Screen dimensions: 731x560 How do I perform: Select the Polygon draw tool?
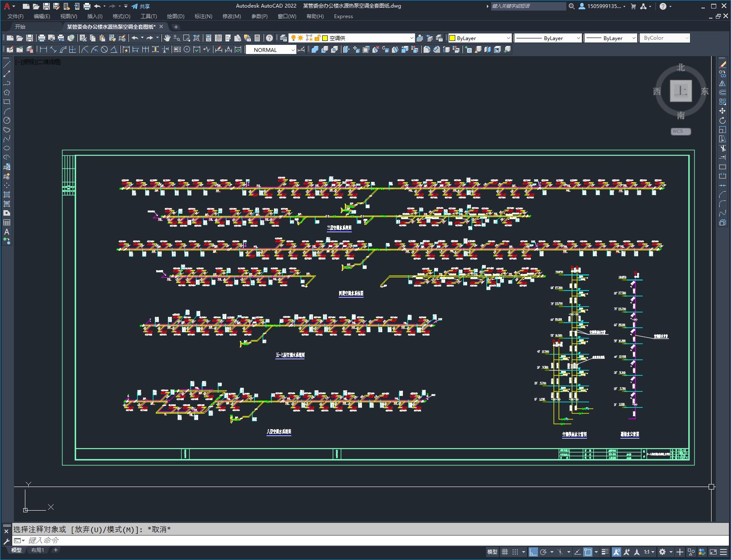pyautogui.click(x=7, y=92)
